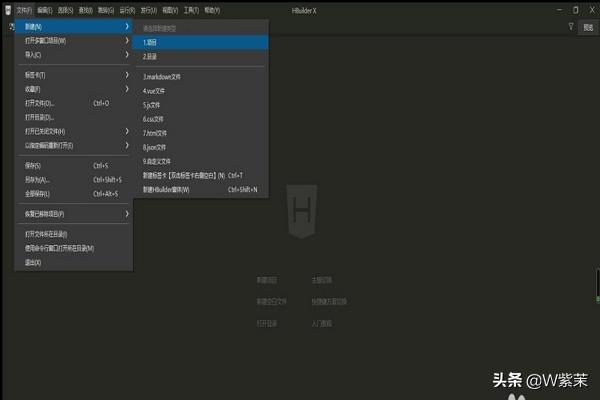
Task: Create a new 4.vue文件
Action: (158, 90)
